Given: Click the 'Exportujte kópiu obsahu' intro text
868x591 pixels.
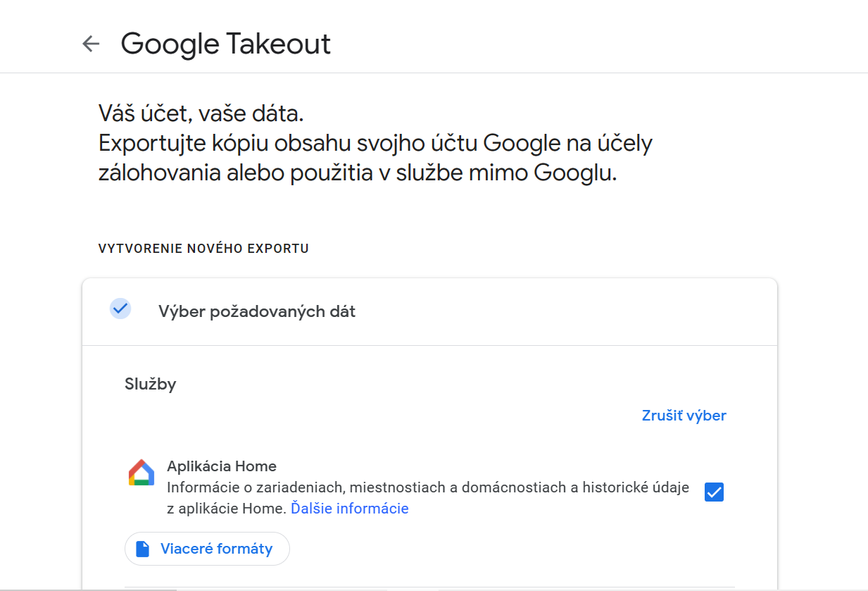Looking at the screenshot, I should [x=375, y=144].
